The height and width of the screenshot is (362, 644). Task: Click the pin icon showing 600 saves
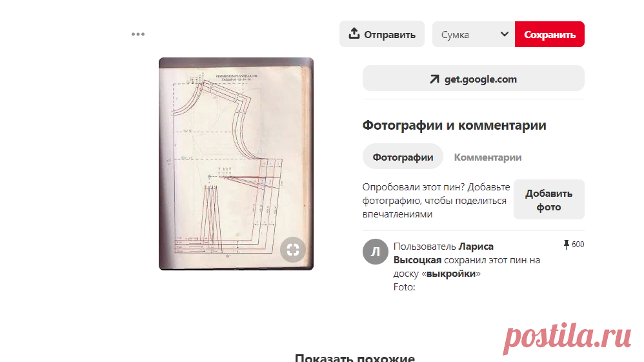coord(567,245)
